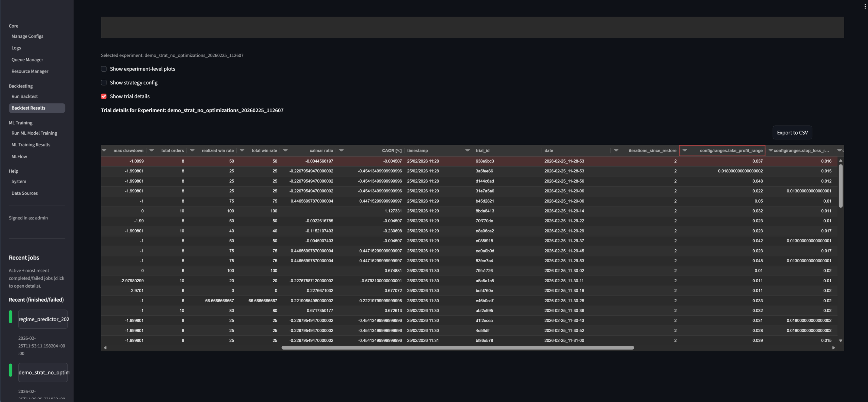Select table row with trial_id 8bda8413
The width and height of the screenshot is (868, 402).
(485, 211)
